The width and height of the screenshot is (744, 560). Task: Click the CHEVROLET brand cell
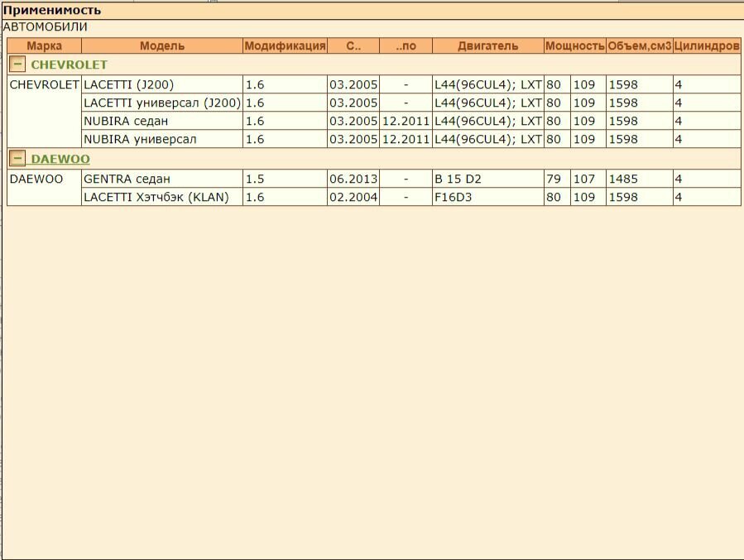pos(44,112)
